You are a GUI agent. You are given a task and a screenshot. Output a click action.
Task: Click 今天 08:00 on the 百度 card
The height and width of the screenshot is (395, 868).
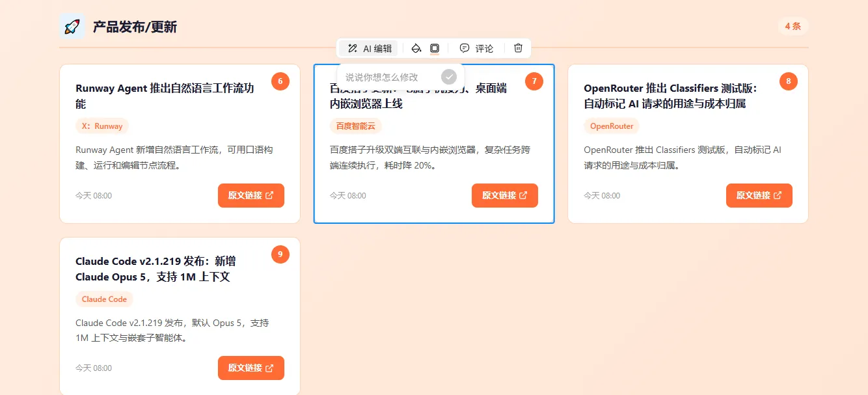[x=348, y=196]
